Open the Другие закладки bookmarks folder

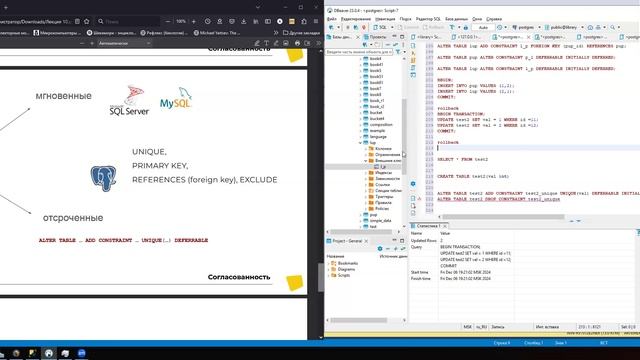(301, 33)
